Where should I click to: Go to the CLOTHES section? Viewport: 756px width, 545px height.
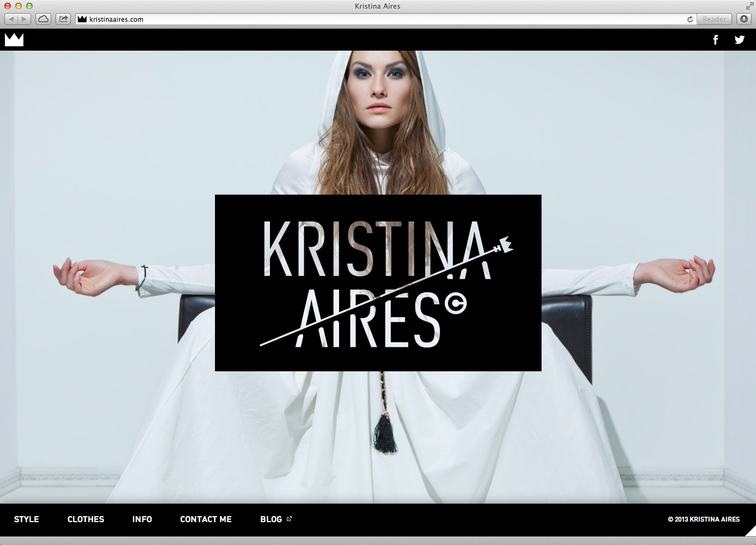tap(85, 519)
